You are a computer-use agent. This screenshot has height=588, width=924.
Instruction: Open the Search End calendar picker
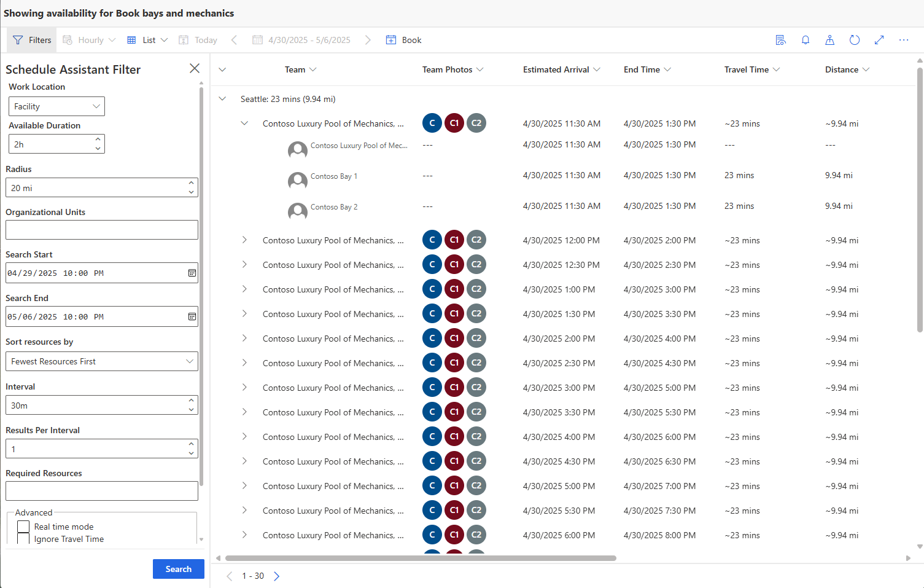tap(192, 316)
